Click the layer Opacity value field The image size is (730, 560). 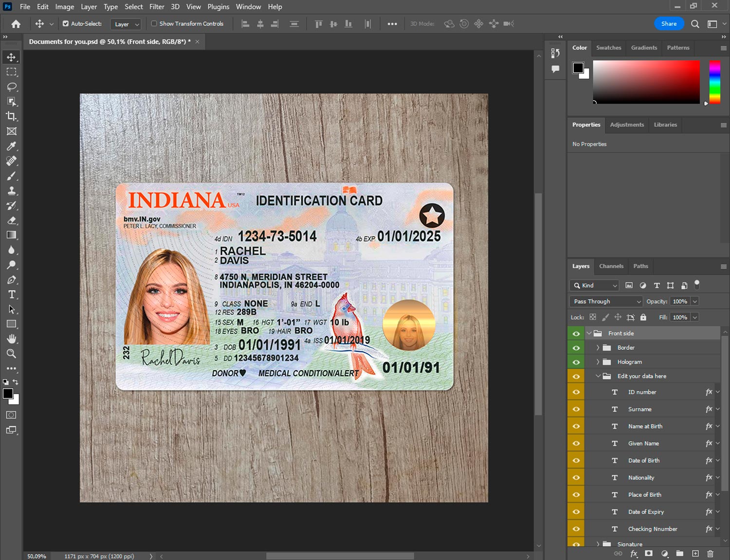coord(680,302)
